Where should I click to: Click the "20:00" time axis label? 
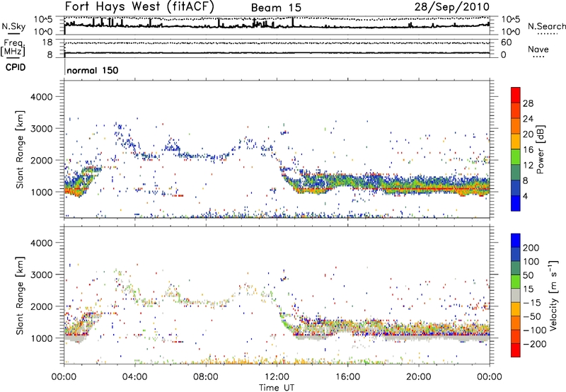418,377
